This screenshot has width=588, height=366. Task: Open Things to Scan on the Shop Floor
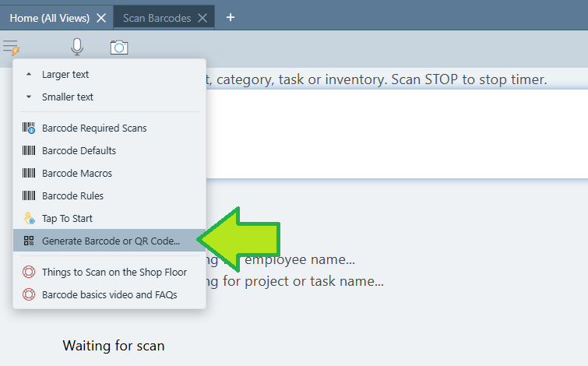110,272
